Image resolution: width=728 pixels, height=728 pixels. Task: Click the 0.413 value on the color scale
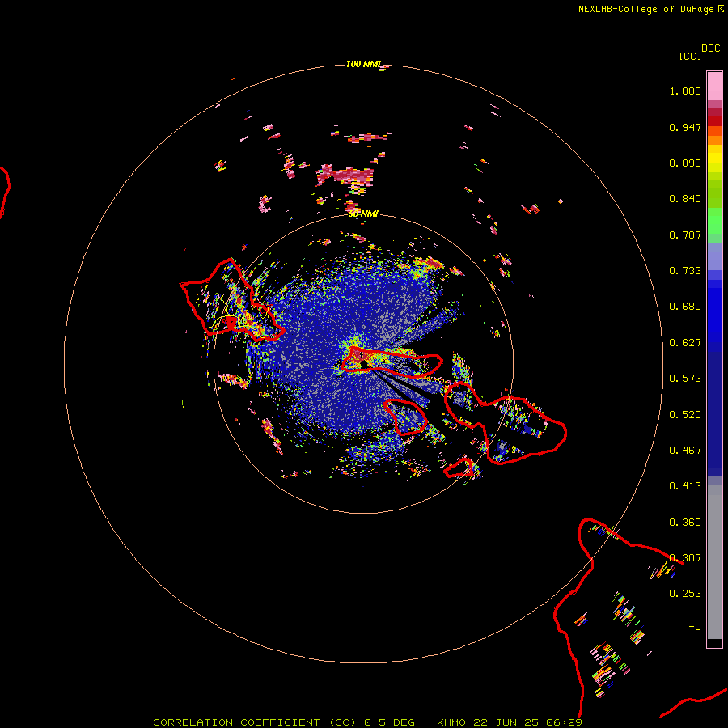(685, 486)
